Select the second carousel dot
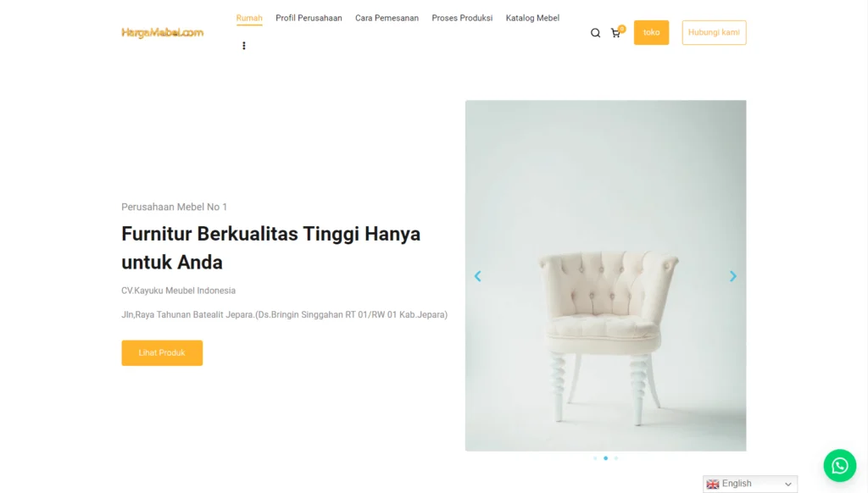The height and width of the screenshot is (493, 868). click(x=605, y=458)
